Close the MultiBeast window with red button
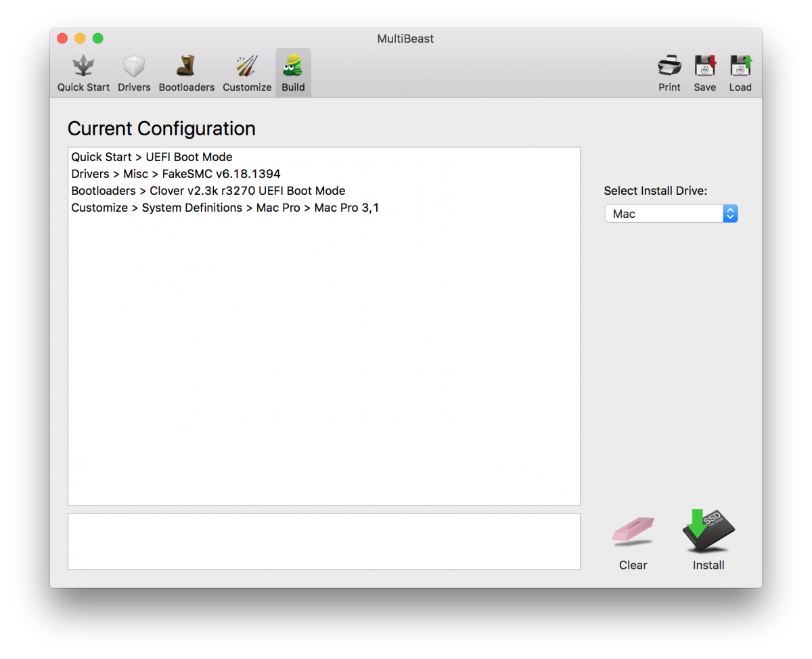 [62, 39]
